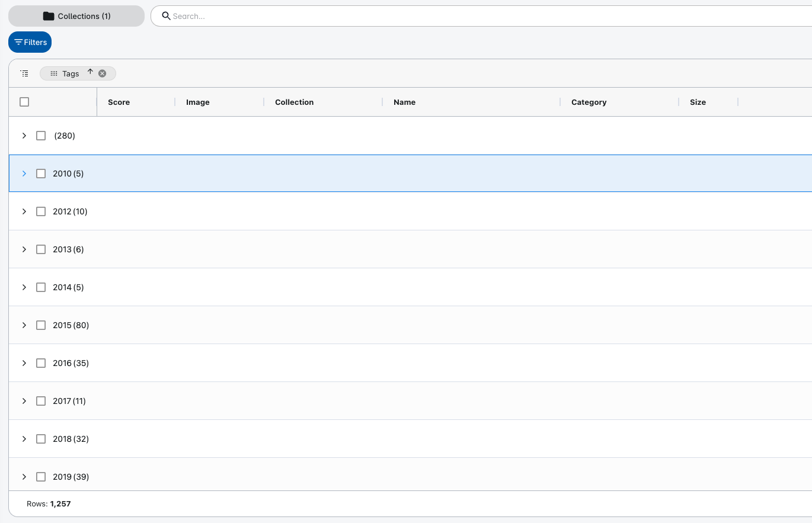Expand the 2013 (6) group
Image resolution: width=812 pixels, height=523 pixels.
pyautogui.click(x=24, y=249)
